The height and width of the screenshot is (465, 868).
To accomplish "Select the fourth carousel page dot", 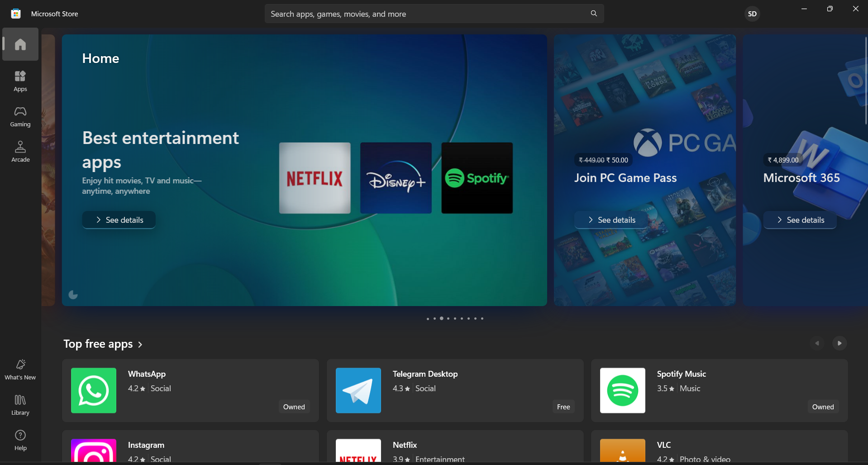I will (x=448, y=319).
